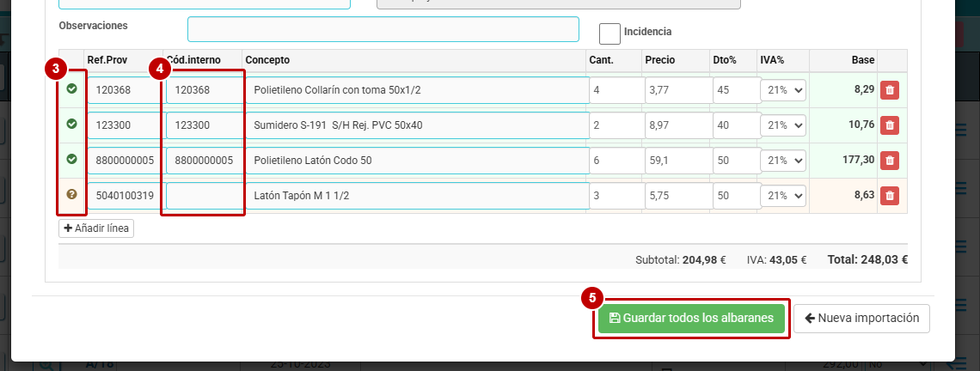Screen dimensions: 980x371
Task: Click the green check icon for row 123300
Action: (72, 125)
